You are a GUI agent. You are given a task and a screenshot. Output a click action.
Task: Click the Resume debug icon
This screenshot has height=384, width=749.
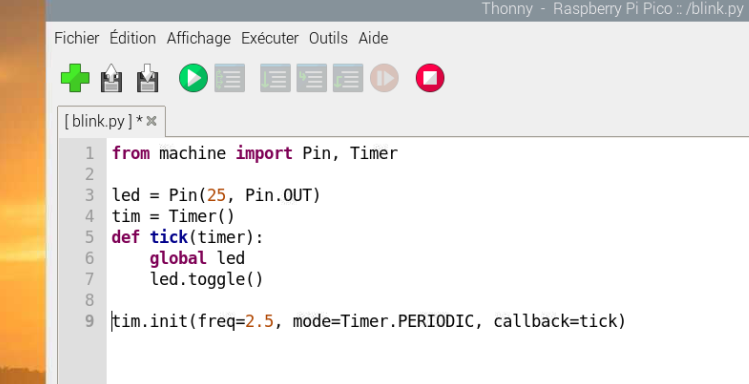385,78
